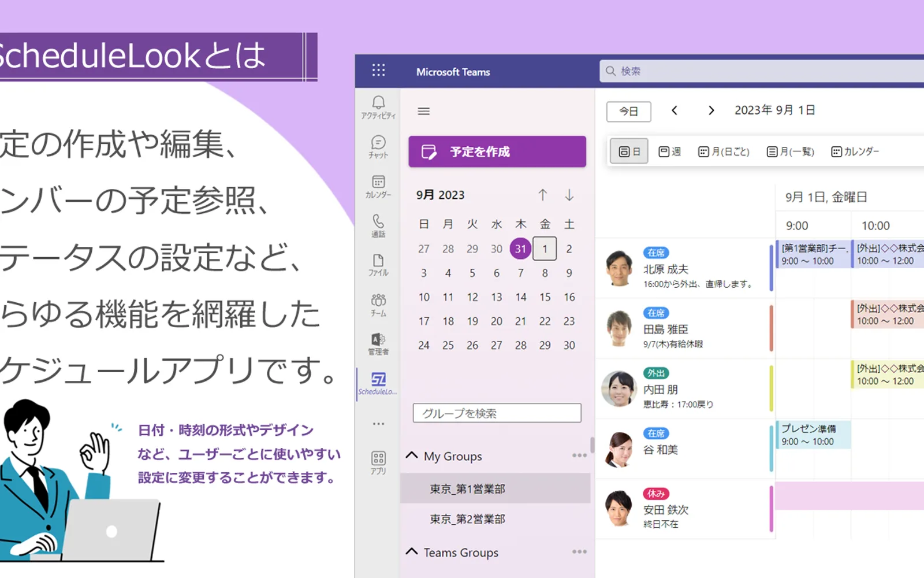Switch to 月(日ごと) view
The width and height of the screenshot is (924, 578).
(x=724, y=151)
